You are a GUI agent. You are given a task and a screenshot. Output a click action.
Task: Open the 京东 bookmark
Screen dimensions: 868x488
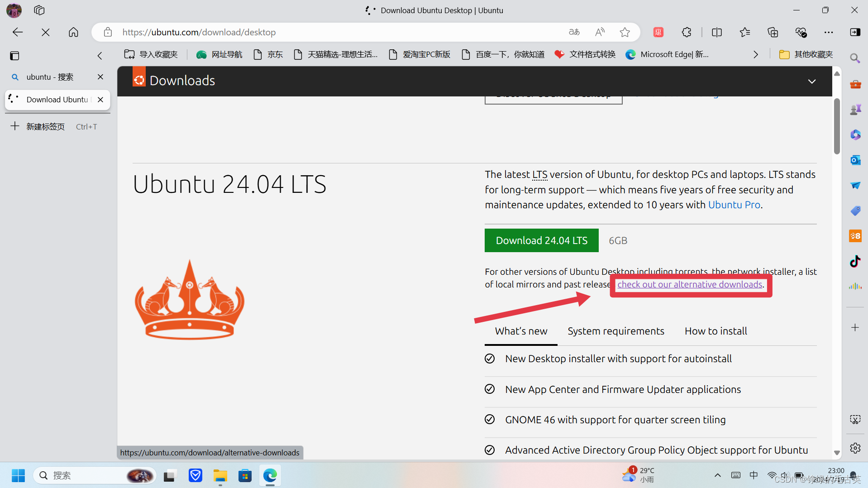point(268,54)
